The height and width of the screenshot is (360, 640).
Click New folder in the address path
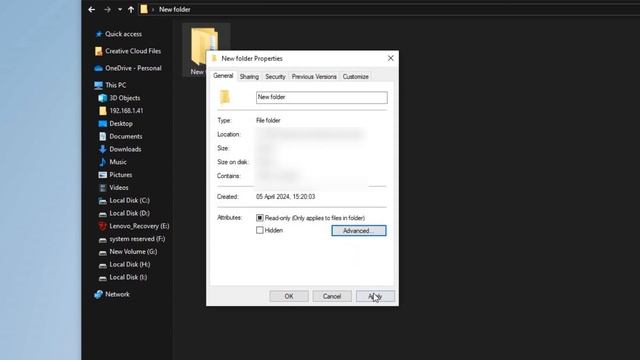pyautogui.click(x=175, y=9)
